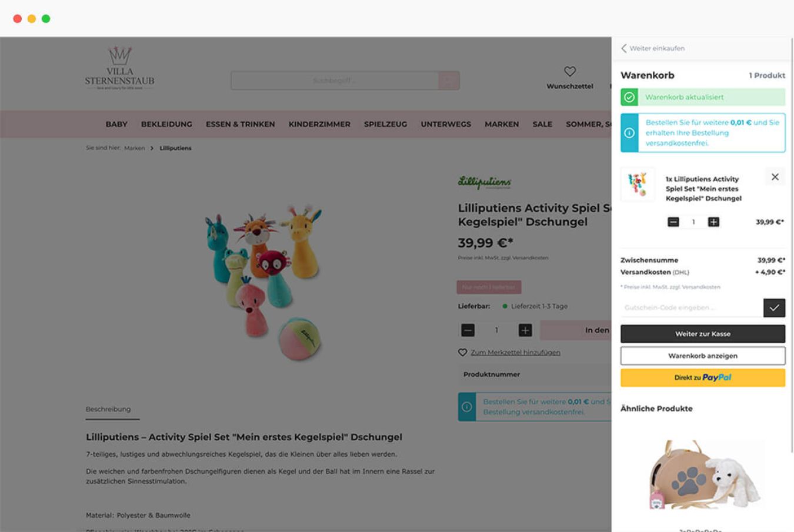Click the search magnifier button
This screenshot has width=794, height=532.
coord(449,81)
